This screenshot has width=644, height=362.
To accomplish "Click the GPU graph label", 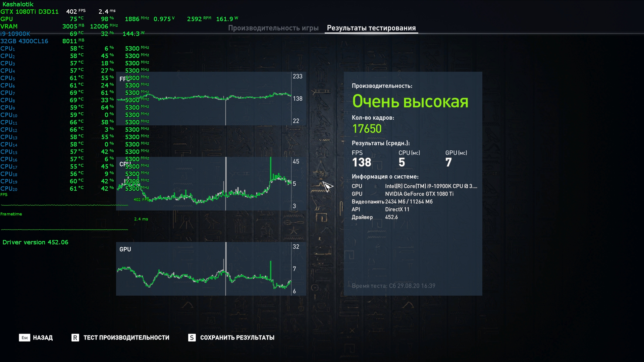I will pos(125,249).
